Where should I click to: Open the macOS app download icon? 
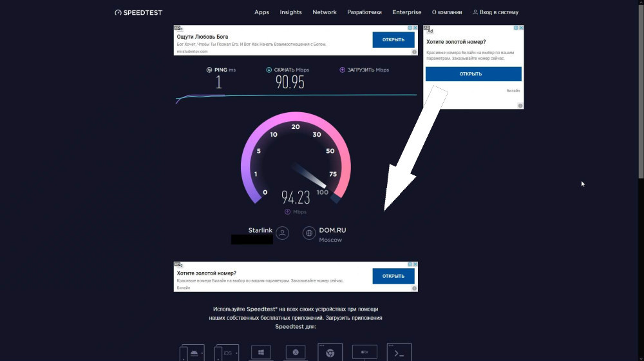click(x=296, y=353)
